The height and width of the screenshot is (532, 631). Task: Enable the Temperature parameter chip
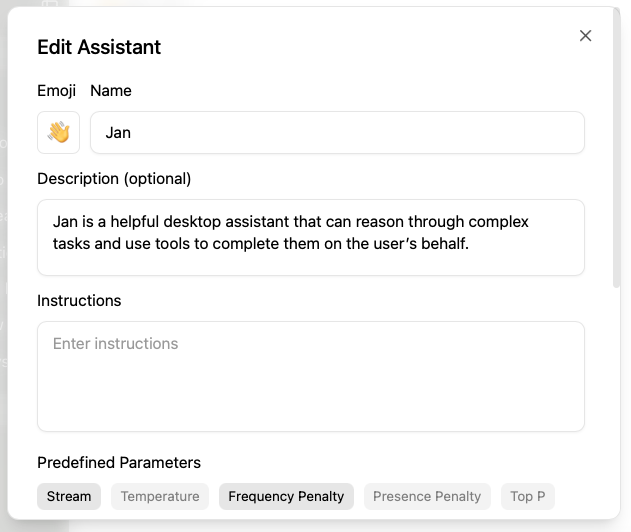pos(160,496)
